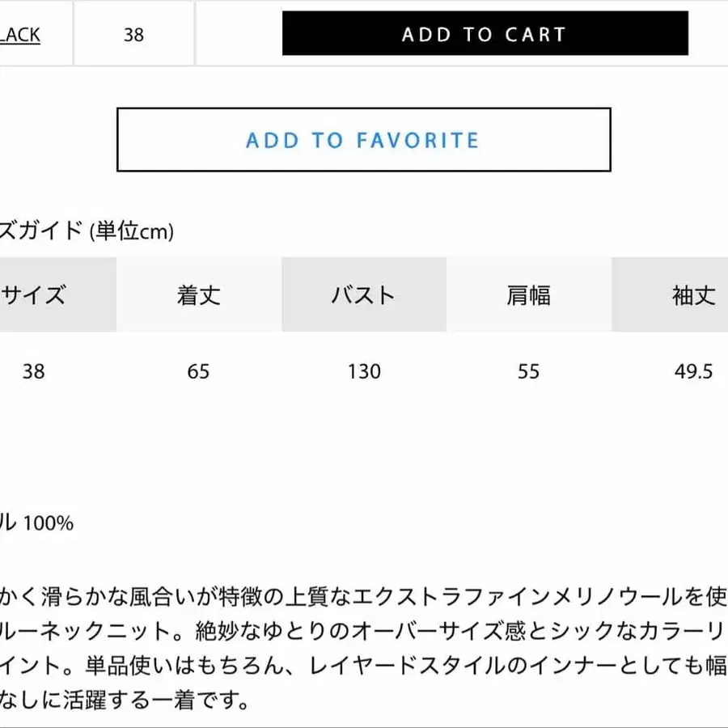Click the ADD TO FAVORITE button
The height and width of the screenshot is (728, 728).
[x=363, y=140]
